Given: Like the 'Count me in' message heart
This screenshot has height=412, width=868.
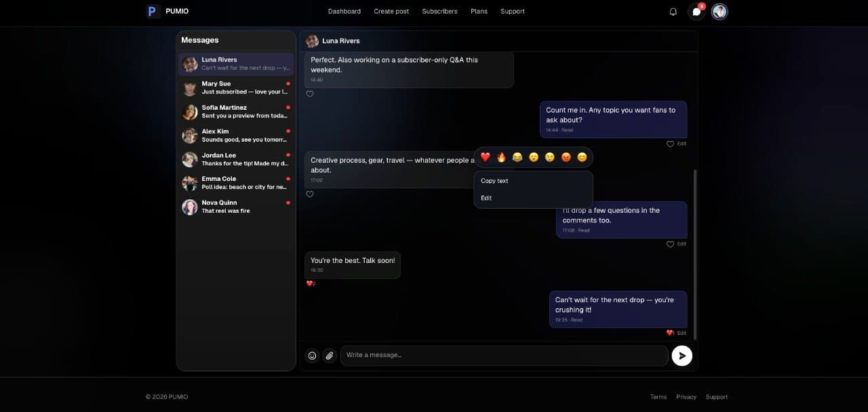Looking at the screenshot, I should coord(670,144).
